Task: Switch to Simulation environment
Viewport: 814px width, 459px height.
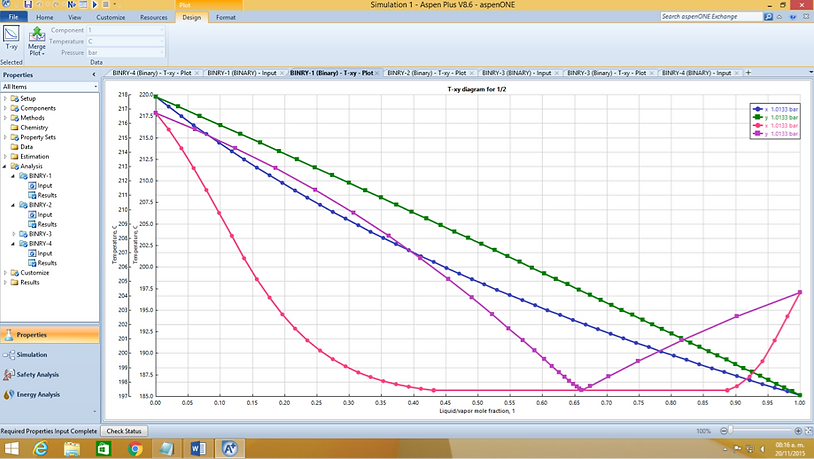Action: 49,355
